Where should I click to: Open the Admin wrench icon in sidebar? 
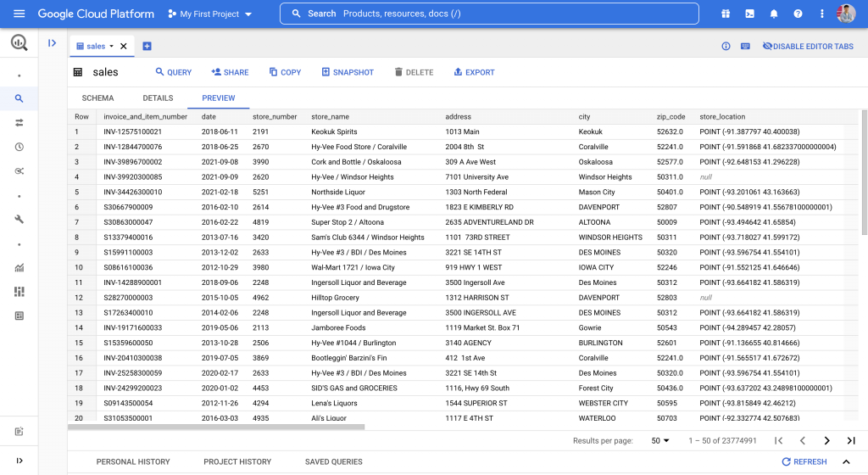coord(19,219)
